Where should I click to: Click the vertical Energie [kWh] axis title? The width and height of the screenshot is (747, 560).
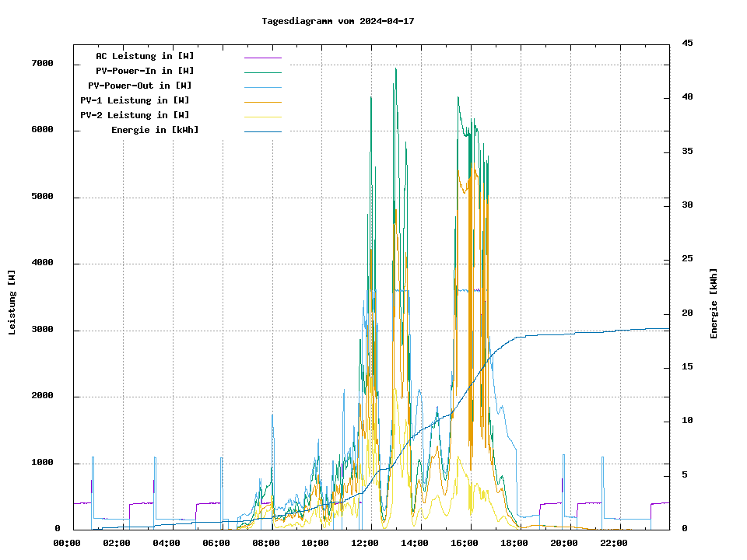pos(714,304)
